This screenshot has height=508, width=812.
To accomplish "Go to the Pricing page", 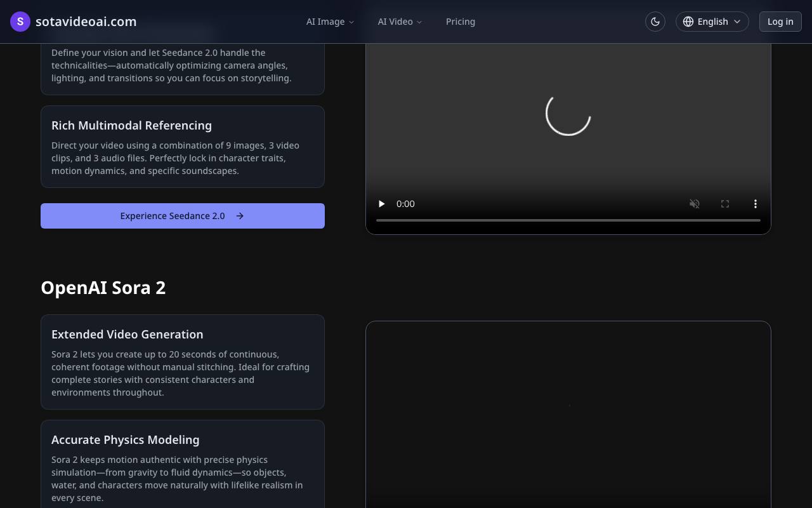I will (x=461, y=22).
